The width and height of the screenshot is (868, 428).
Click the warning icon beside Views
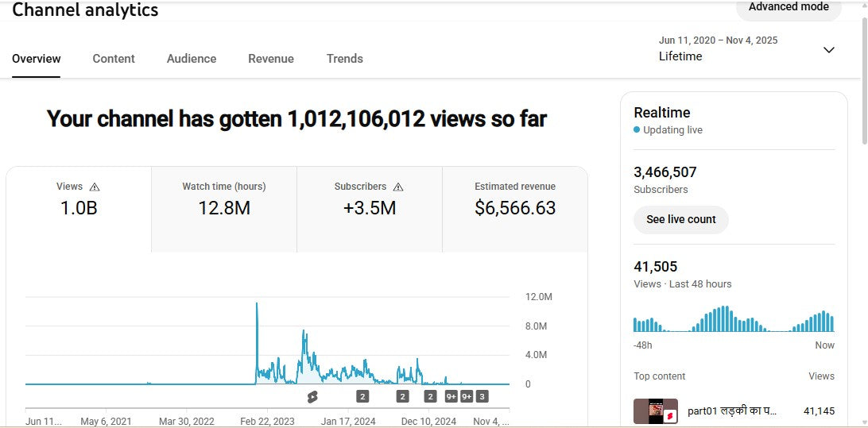click(95, 187)
